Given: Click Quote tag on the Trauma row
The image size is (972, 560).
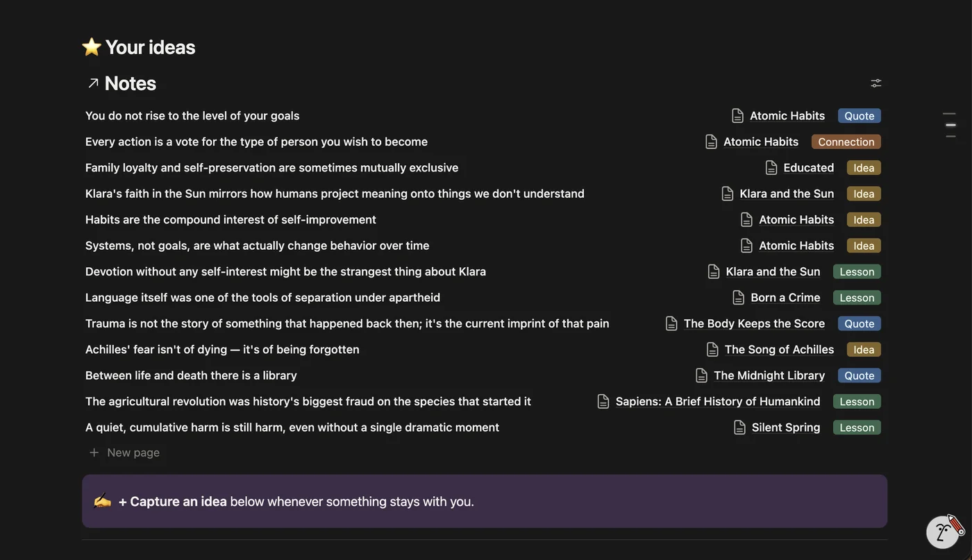Looking at the screenshot, I should pyautogui.click(x=859, y=323).
